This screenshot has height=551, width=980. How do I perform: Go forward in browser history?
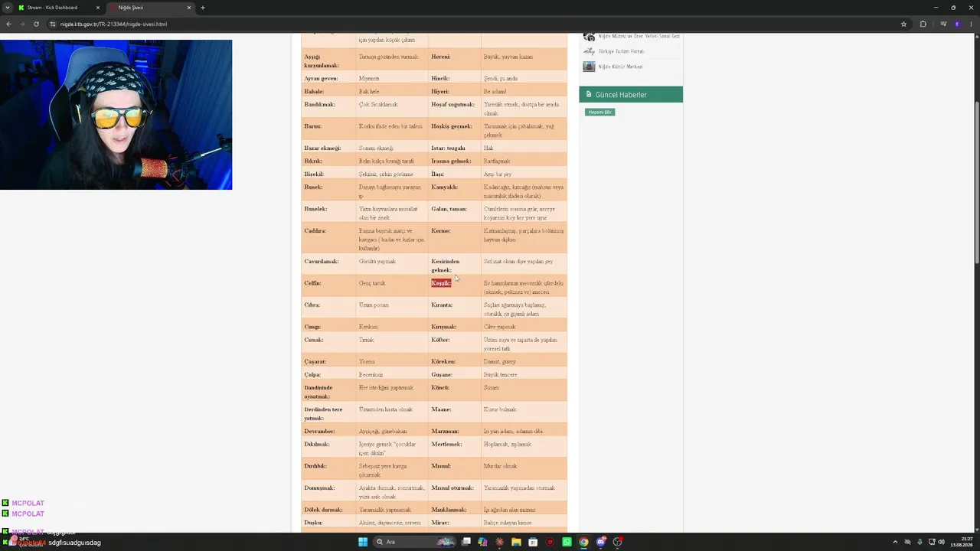click(x=22, y=24)
